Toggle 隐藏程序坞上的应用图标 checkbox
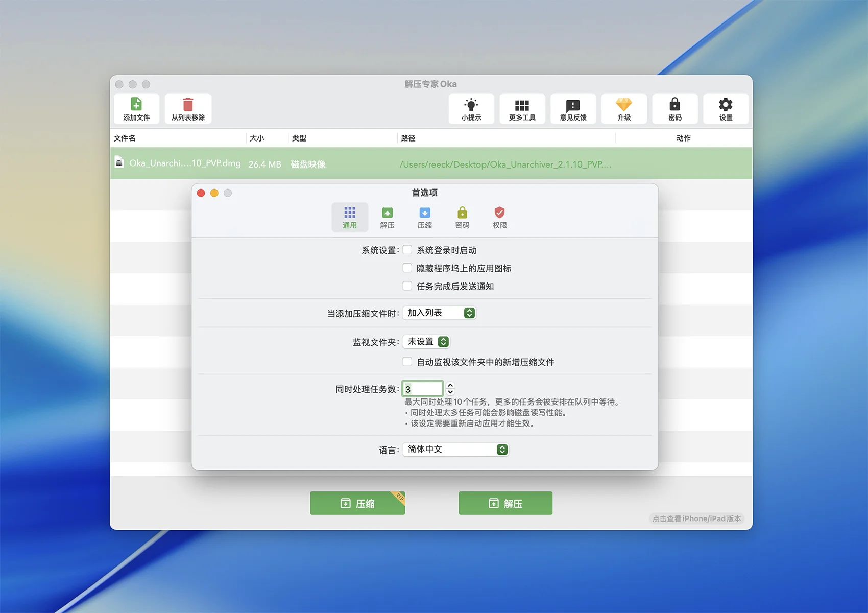The image size is (868, 613). 407,268
